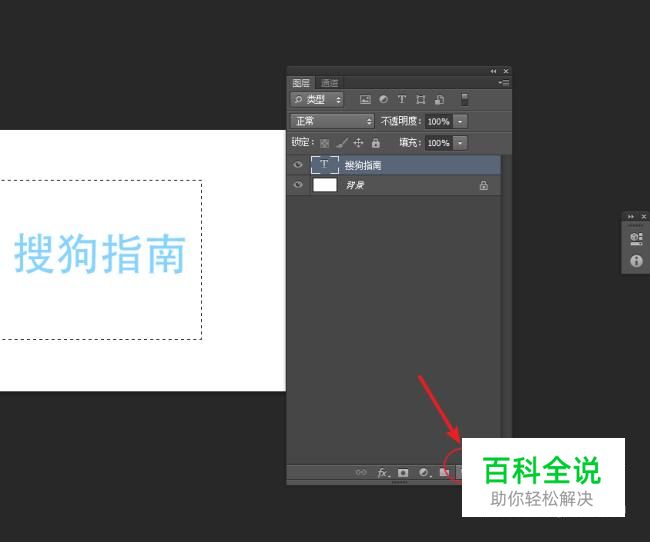650x542 pixels.
Task: Open the fill slider dropdown arrow
Action: [x=460, y=143]
